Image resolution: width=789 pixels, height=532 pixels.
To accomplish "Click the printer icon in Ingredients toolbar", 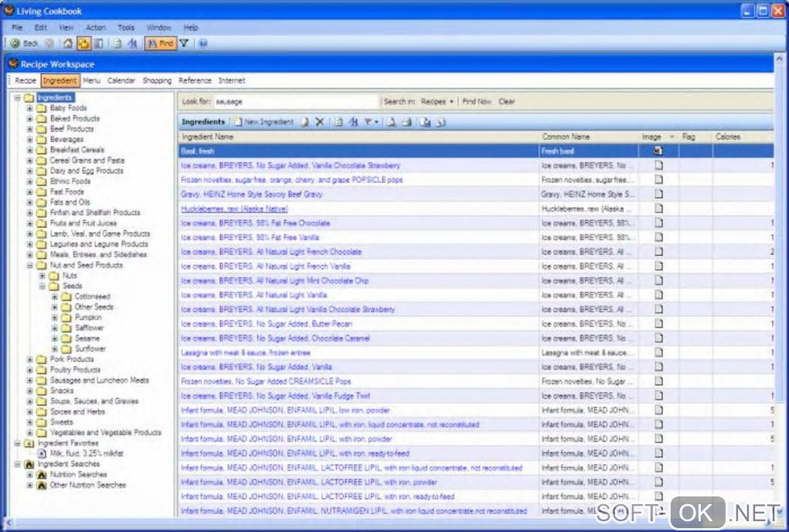I will pos(407,121).
